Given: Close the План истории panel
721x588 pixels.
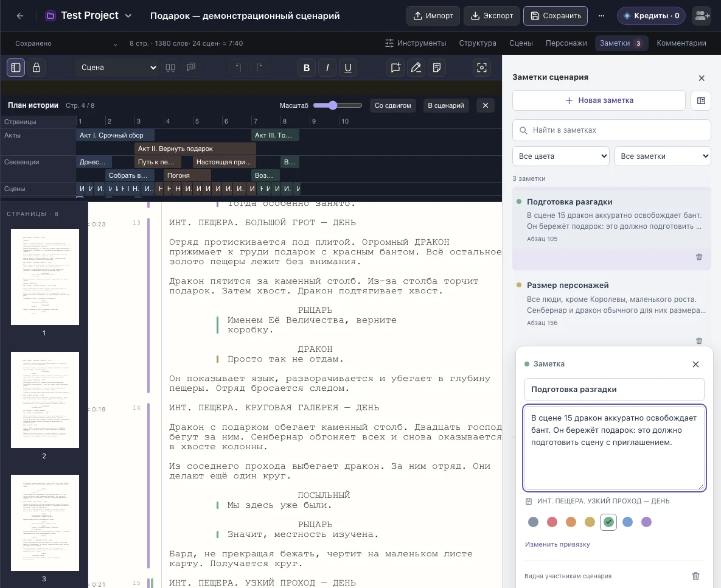Looking at the screenshot, I should pos(485,105).
